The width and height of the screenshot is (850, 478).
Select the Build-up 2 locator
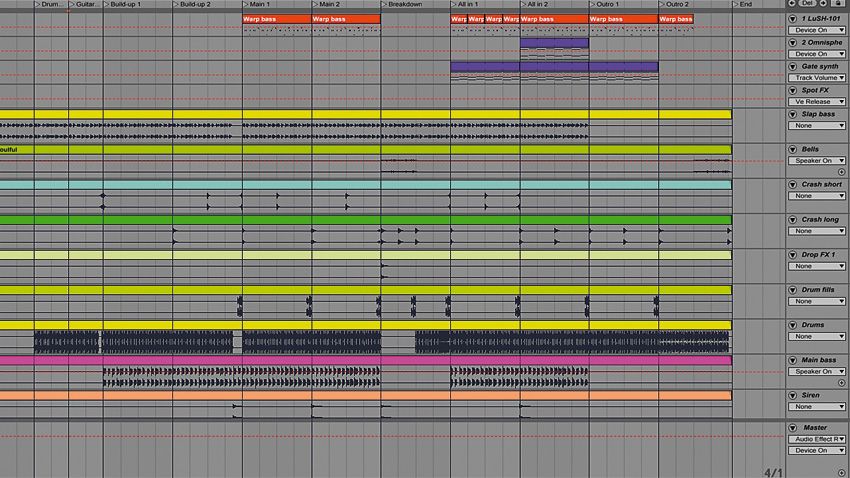[x=192, y=4]
